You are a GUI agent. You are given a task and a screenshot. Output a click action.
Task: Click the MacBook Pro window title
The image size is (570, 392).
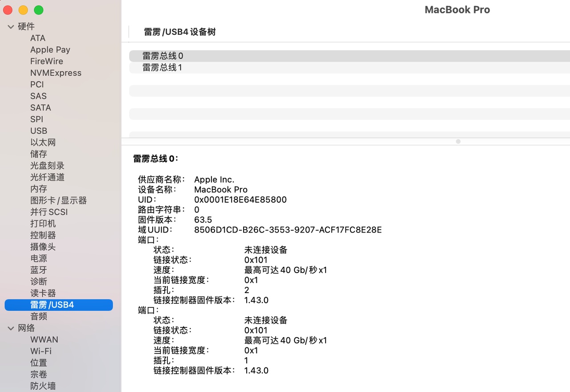tap(457, 10)
